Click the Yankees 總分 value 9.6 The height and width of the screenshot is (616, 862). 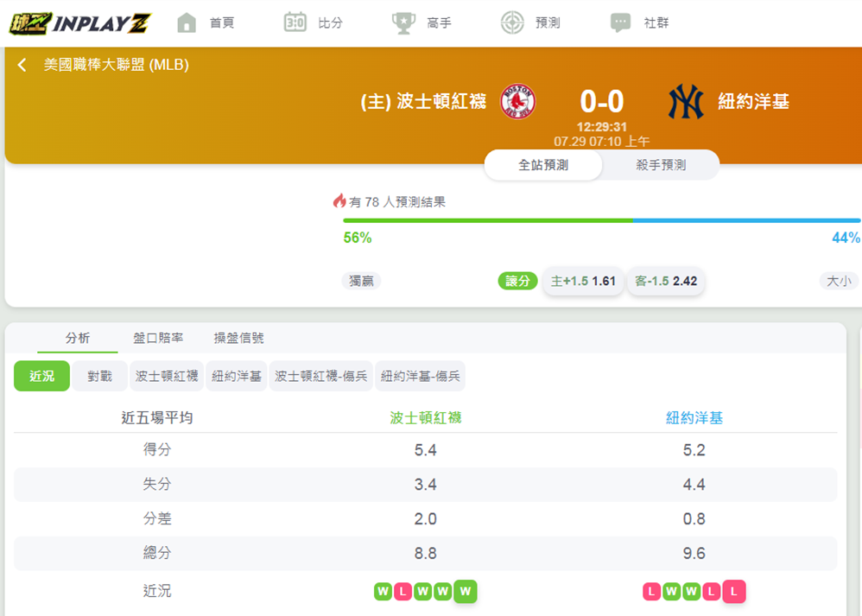[694, 553]
